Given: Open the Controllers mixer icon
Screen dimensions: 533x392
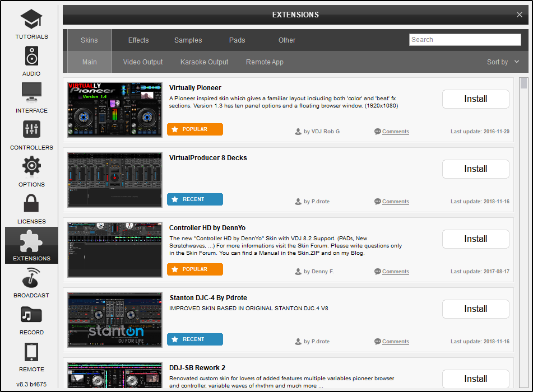Looking at the screenshot, I should point(31,129).
